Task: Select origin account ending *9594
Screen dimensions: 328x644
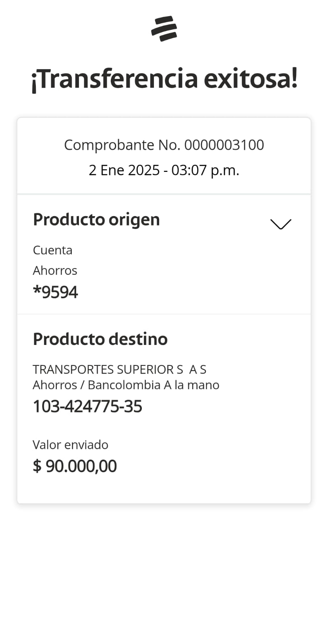Action: [55, 292]
